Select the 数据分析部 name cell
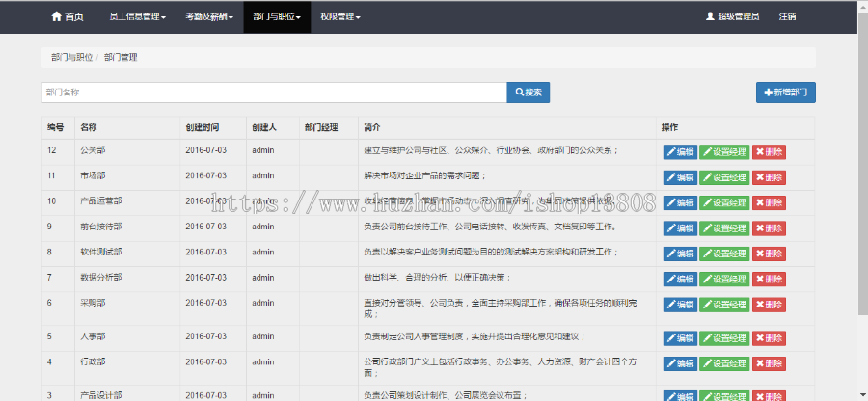 pyautogui.click(x=127, y=280)
